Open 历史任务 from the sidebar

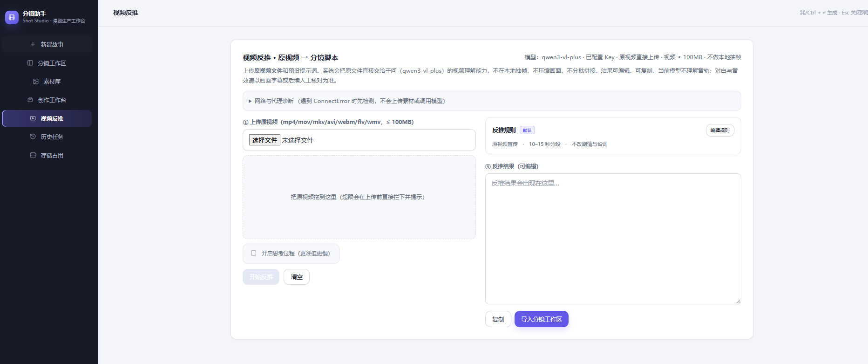(47, 137)
